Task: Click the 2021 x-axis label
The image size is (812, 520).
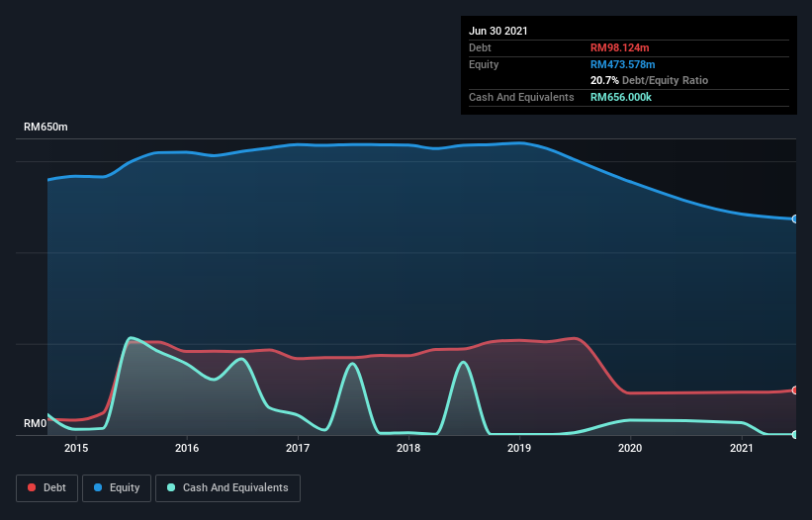Action: (x=741, y=448)
